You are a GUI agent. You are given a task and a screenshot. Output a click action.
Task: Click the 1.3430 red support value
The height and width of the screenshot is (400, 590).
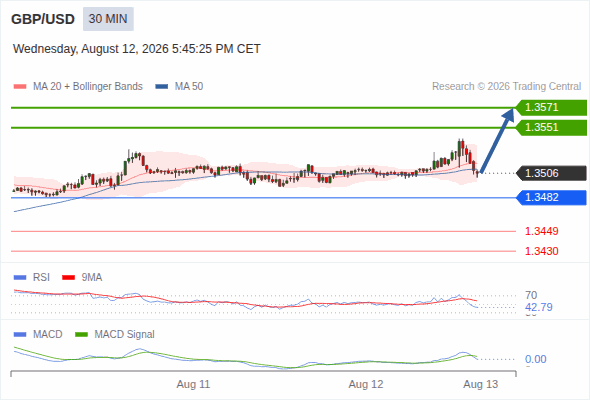coord(541,251)
